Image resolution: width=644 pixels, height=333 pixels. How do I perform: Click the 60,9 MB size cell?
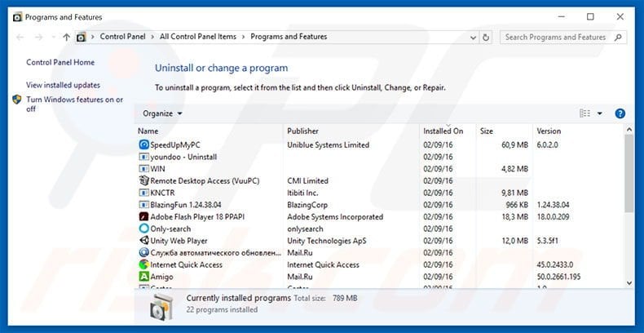(x=514, y=144)
